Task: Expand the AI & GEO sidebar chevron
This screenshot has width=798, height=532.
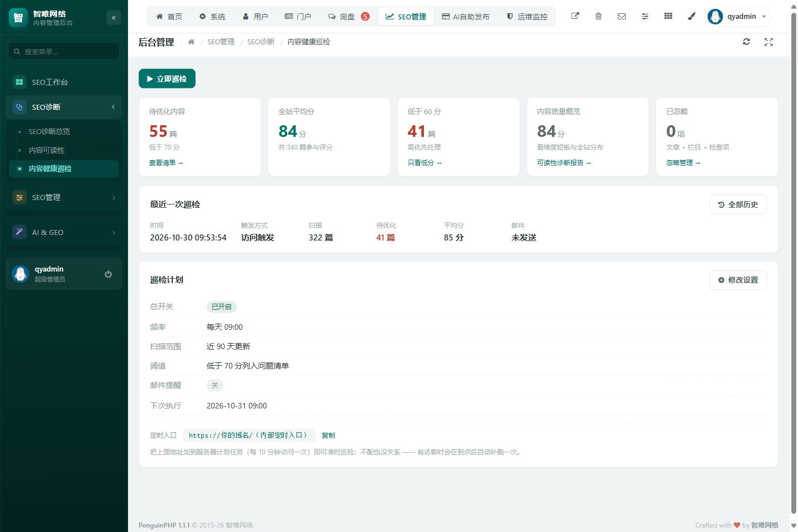Action: click(x=114, y=232)
